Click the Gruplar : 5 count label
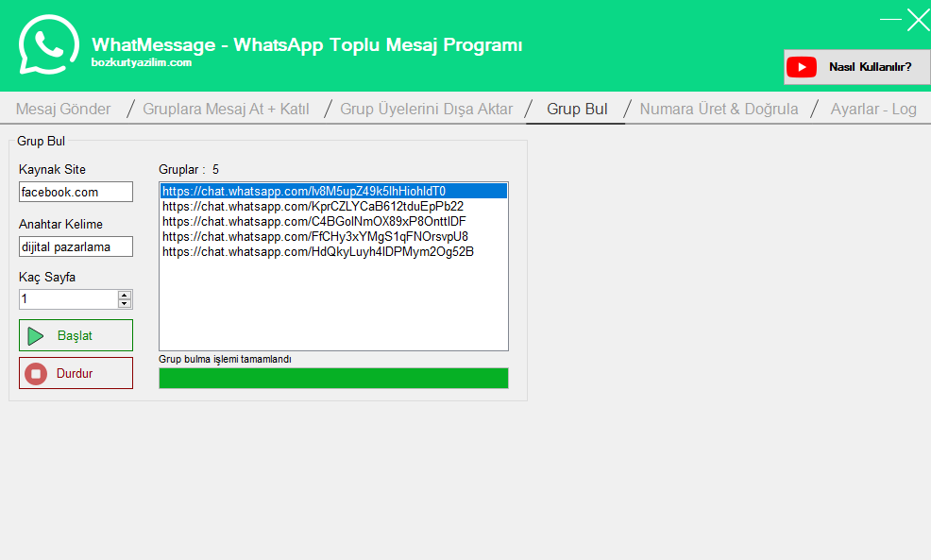The height and width of the screenshot is (560, 931). [x=189, y=170]
